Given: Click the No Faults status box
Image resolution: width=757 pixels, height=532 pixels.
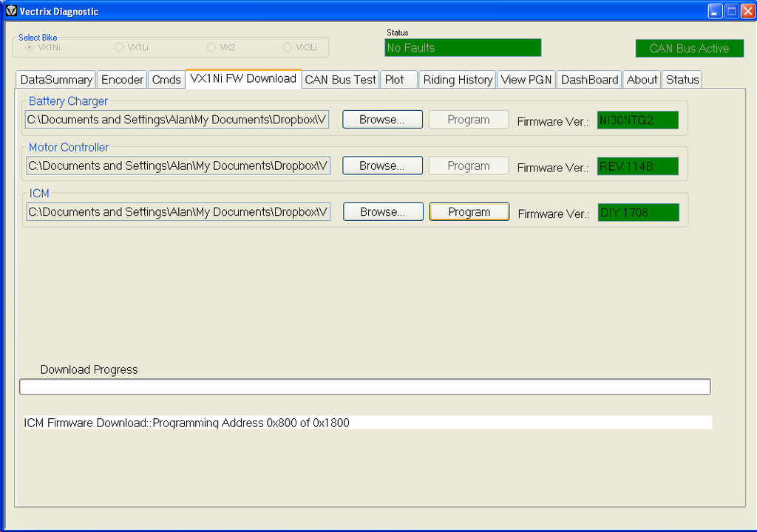Looking at the screenshot, I should [463, 48].
